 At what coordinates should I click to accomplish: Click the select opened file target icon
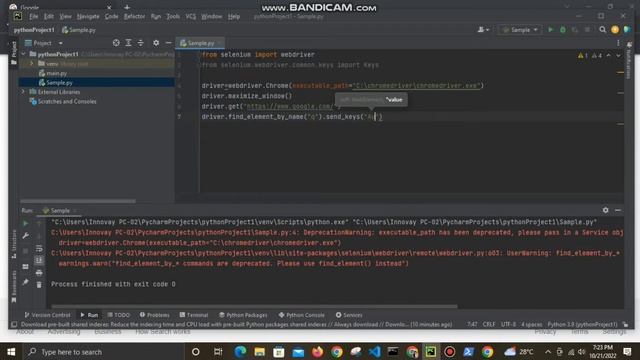coord(116,43)
